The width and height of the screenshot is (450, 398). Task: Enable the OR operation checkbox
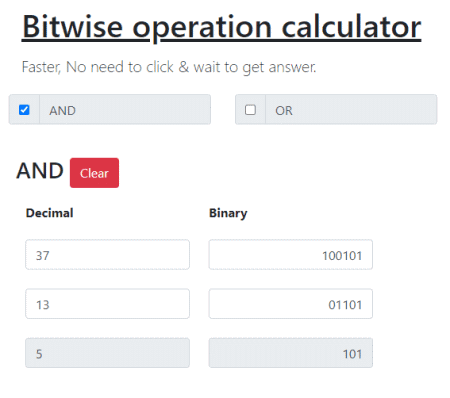(x=250, y=110)
